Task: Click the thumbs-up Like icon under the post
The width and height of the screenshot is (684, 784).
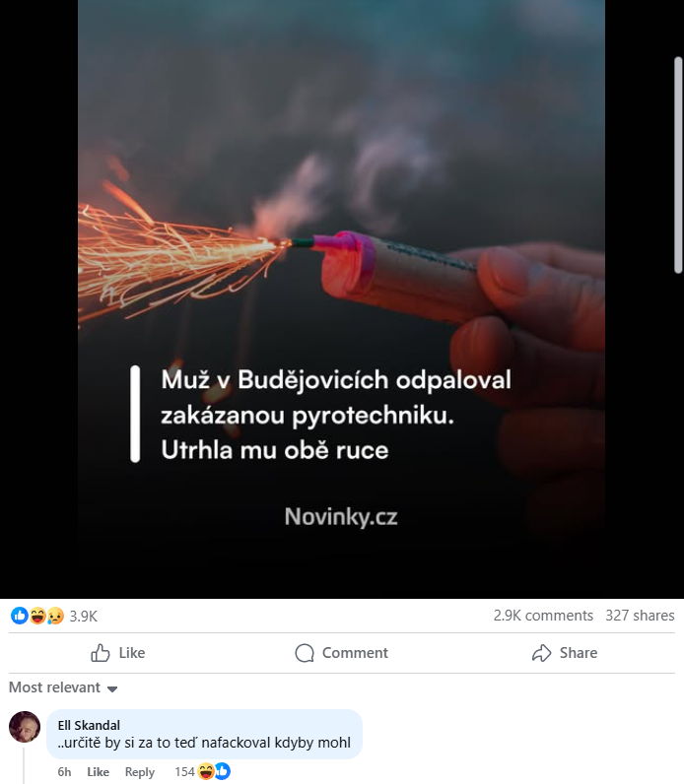Action: click(101, 652)
